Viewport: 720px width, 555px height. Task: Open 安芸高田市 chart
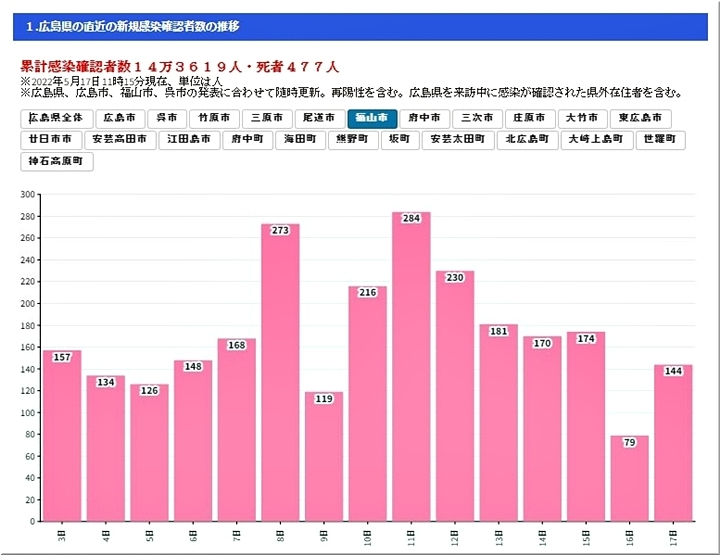[119, 139]
